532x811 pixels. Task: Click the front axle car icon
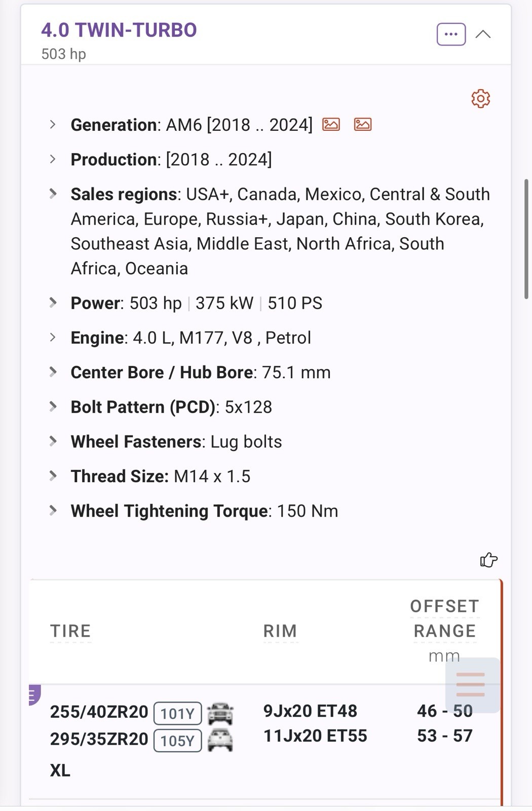[x=220, y=713]
